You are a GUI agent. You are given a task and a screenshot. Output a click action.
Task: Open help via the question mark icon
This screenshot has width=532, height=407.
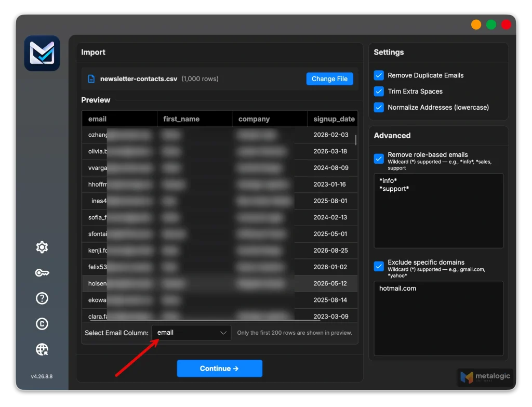(42, 298)
